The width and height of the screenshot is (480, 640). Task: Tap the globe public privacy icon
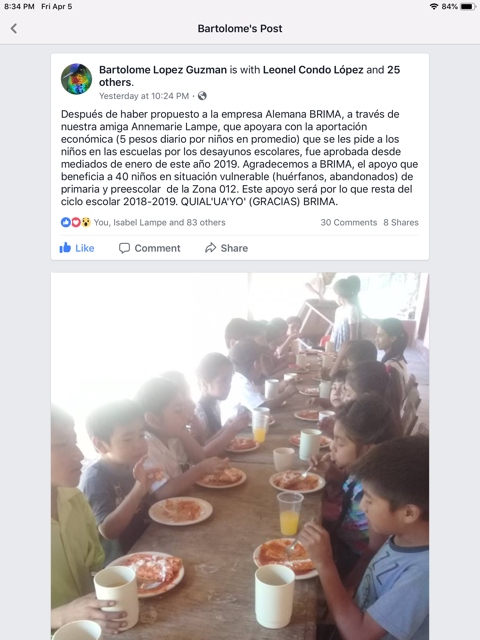[x=202, y=96]
